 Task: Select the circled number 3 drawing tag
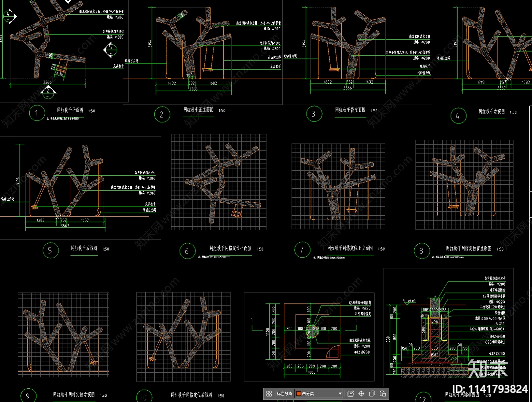click(x=314, y=114)
